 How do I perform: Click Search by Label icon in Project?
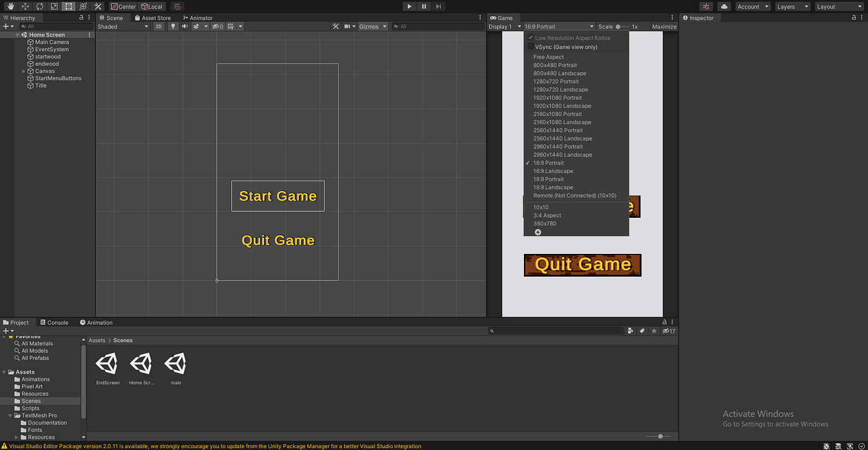642,331
